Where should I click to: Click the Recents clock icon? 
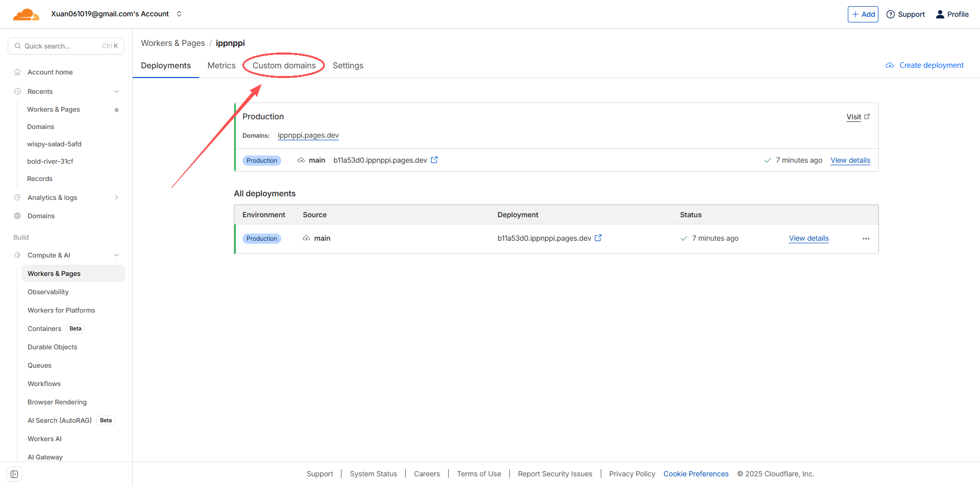pos(17,91)
